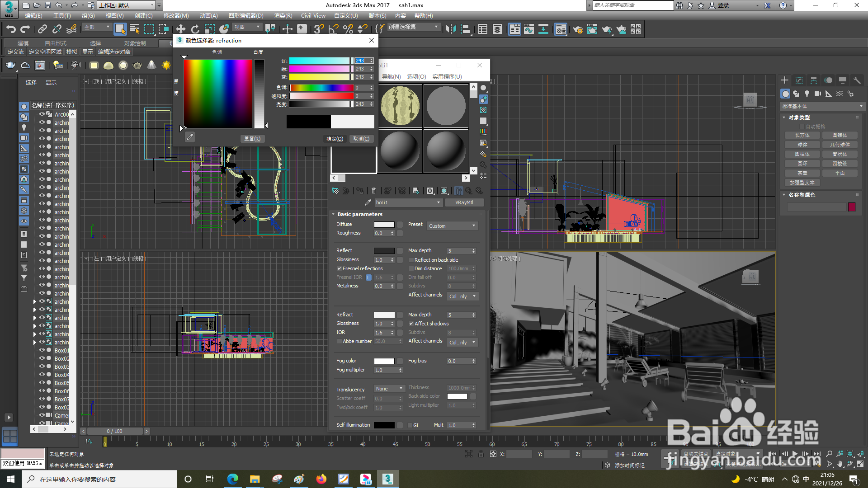This screenshot has height=489, width=868.
Task: Open the Preset Custom dropdown
Action: click(x=452, y=226)
